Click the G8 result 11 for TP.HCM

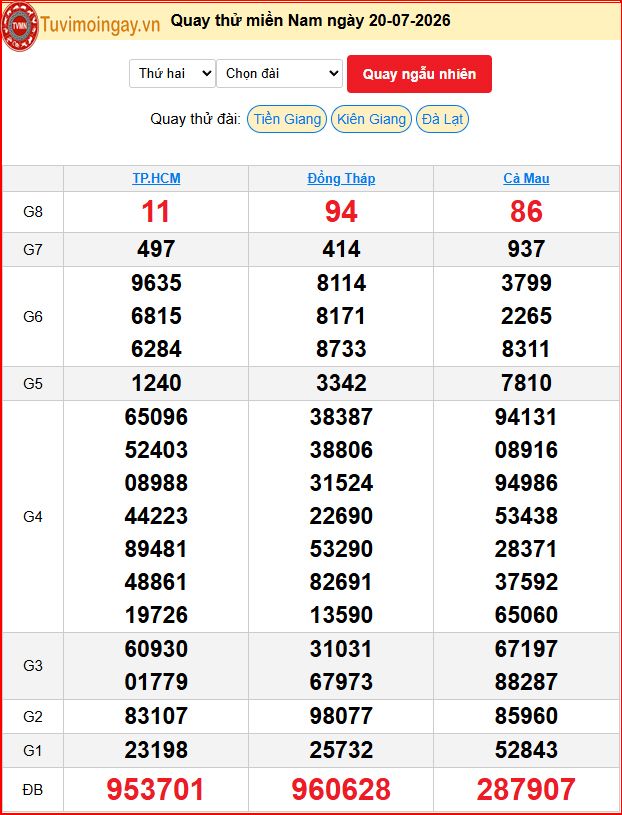click(x=156, y=212)
